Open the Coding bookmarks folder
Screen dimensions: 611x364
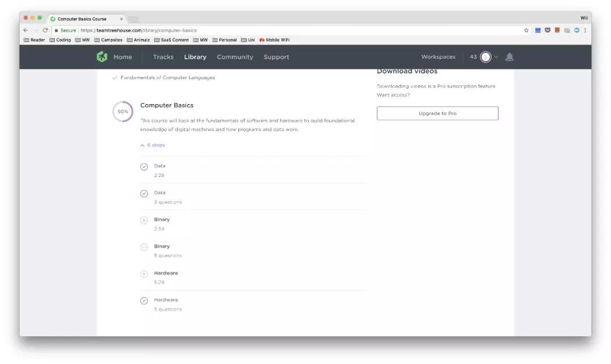(60, 40)
